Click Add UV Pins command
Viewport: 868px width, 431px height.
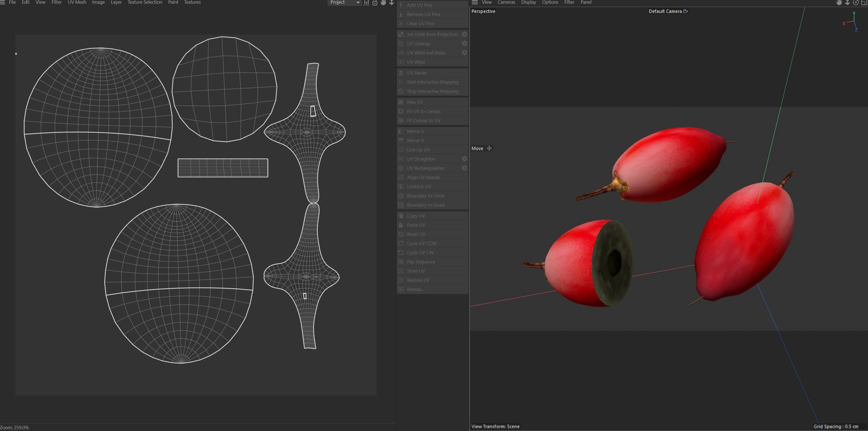[x=432, y=5]
